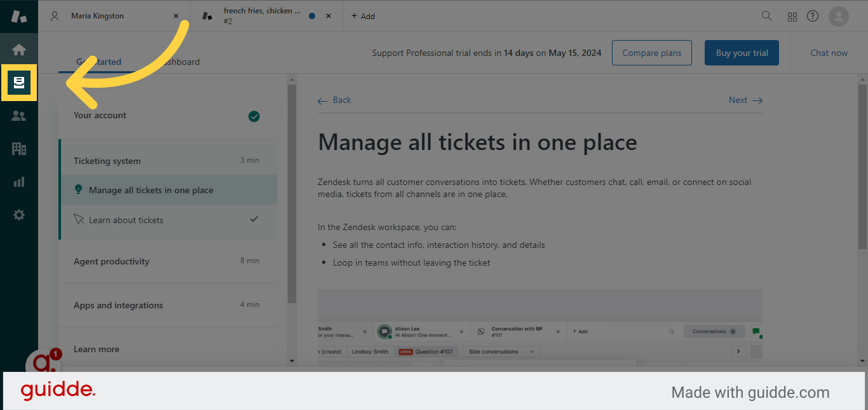868x410 pixels.
Task: Expand the Learn more section
Action: click(168, 349)
